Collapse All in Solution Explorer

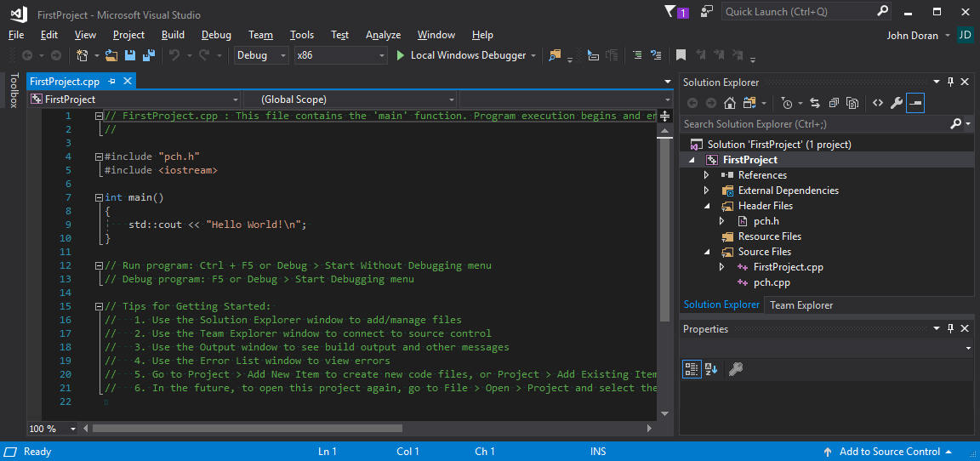coord(834,103)
